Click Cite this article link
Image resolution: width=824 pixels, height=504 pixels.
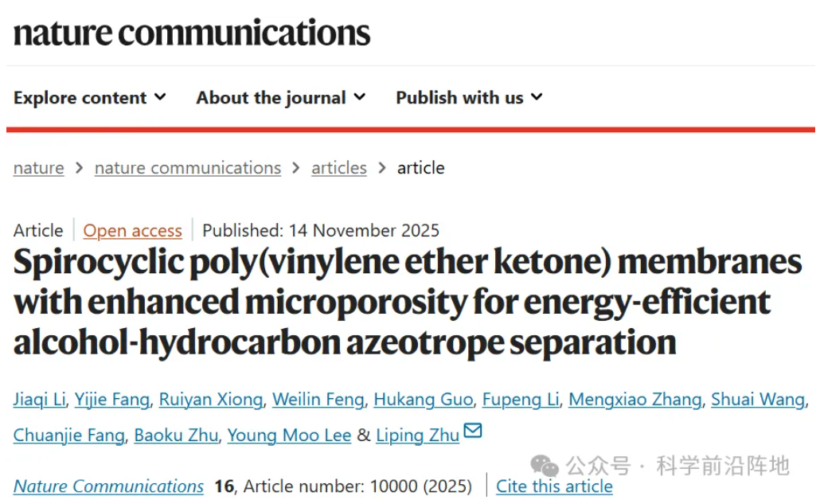pyautogui.click(x=554, y=486)
